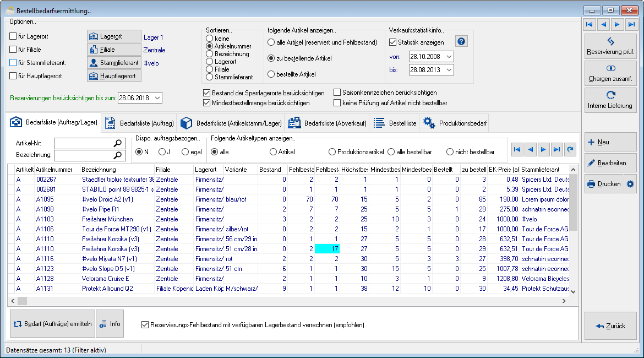Open Reservierungen bis zum date dropdown
The height and width of the screenshot is (358, 644).
(x=157, y=98)
